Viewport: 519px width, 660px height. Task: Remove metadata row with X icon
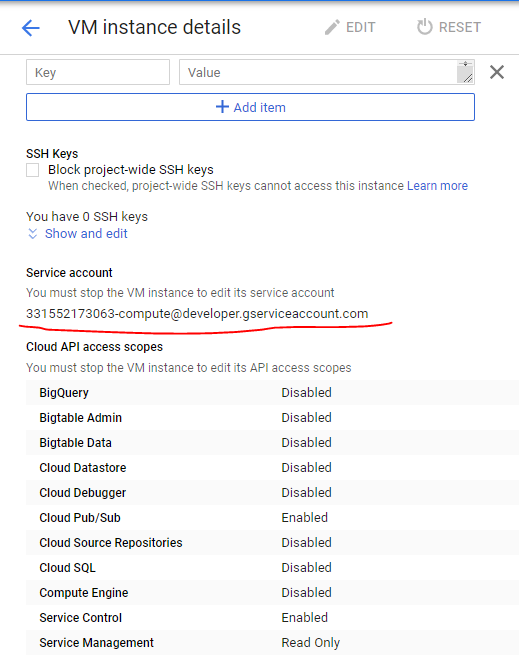pos(497,72)
